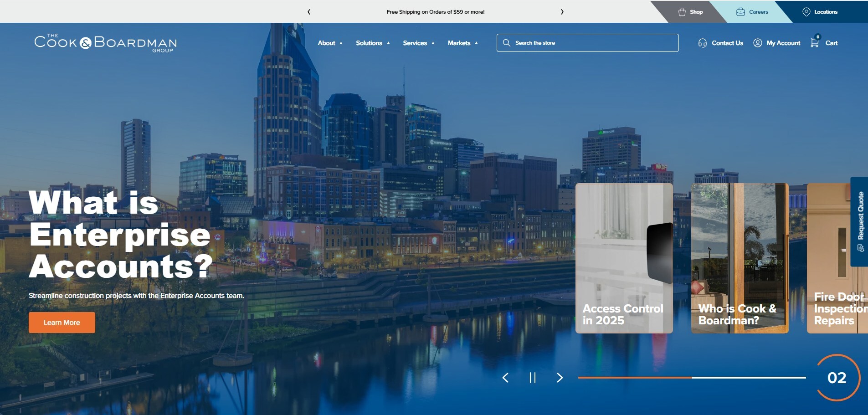Go to the previous hero slide
The height and width of the screenshot is (415, 868).
[x=505, y=378]
